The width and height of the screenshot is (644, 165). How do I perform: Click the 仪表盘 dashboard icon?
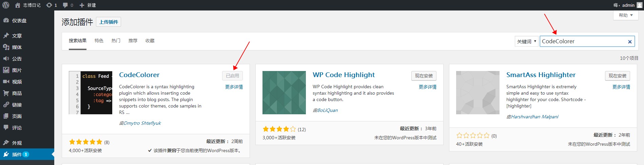point(6,20)
